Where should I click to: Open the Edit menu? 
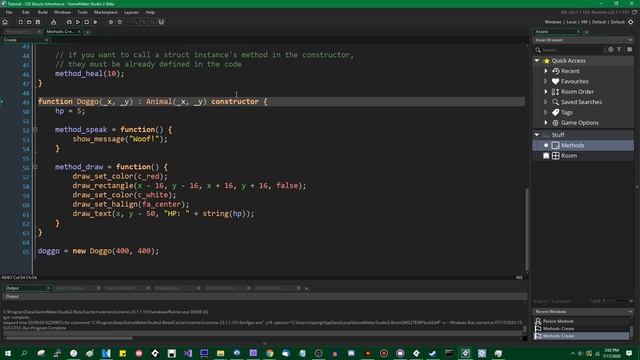26,12
